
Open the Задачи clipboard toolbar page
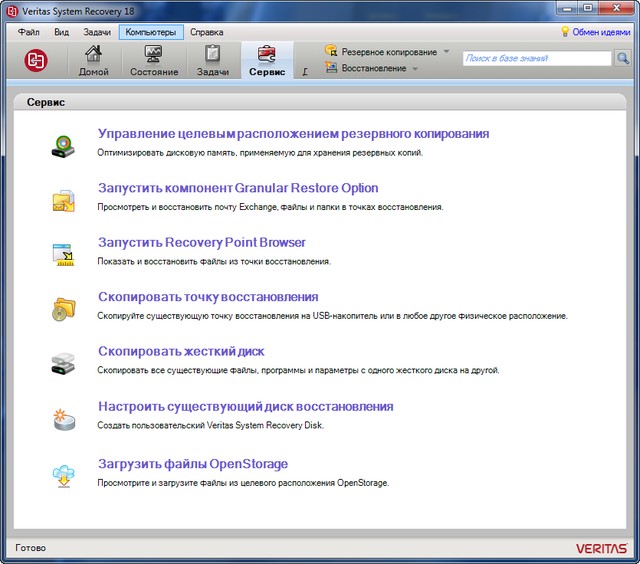point(212,60)
